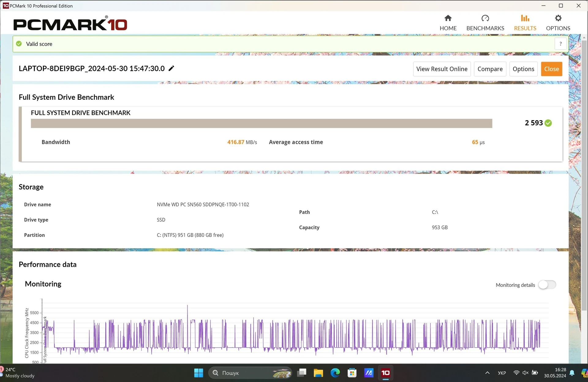Open the weather widget 24°C

pos(18,373)
